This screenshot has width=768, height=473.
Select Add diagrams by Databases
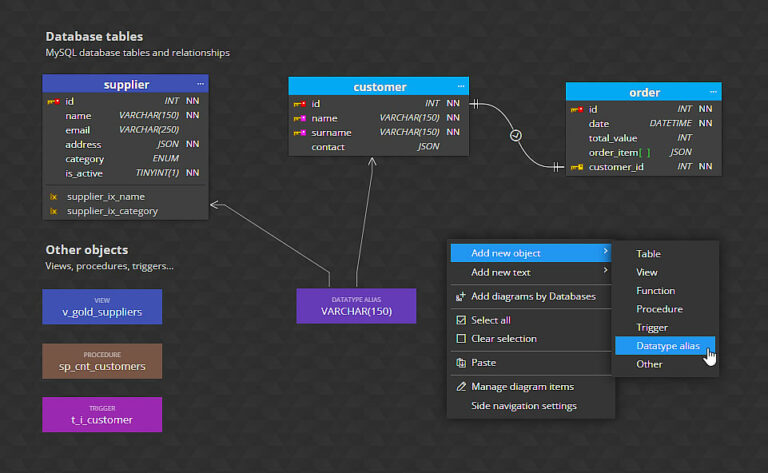click(x=530, y=296)
